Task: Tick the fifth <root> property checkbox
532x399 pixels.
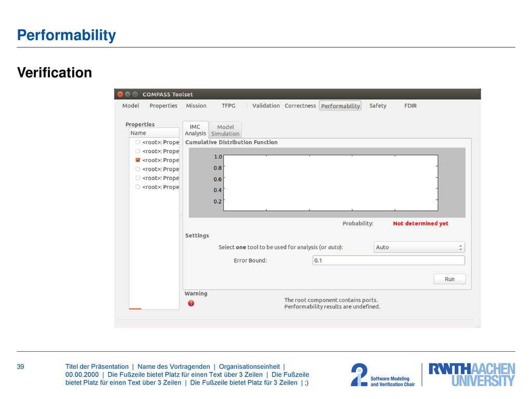Action: [138, 178]
